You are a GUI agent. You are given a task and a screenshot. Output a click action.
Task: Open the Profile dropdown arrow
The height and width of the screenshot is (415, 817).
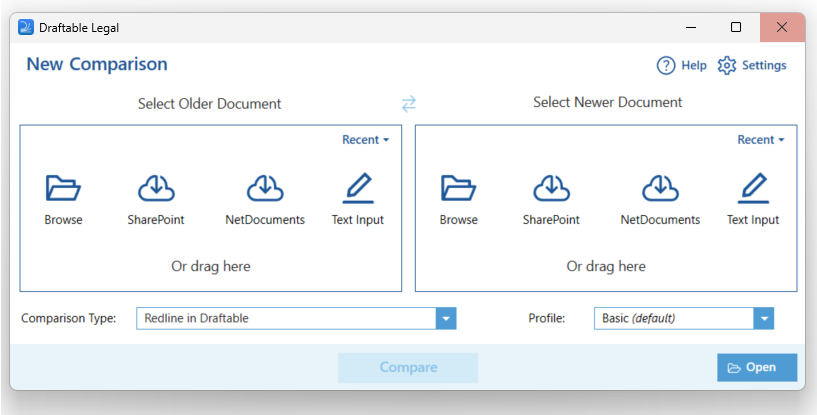[764, 318]
